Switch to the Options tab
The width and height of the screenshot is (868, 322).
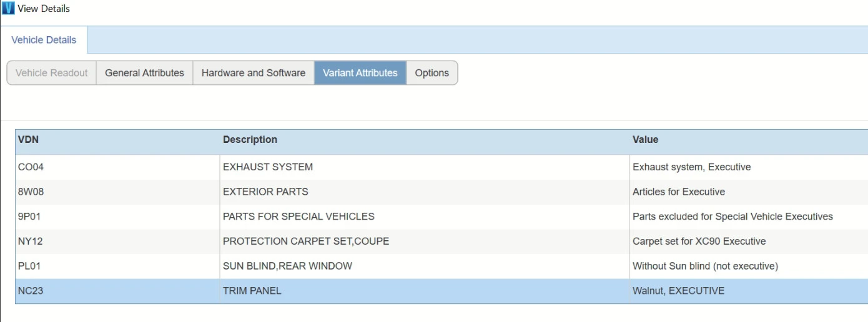[432, 73]
